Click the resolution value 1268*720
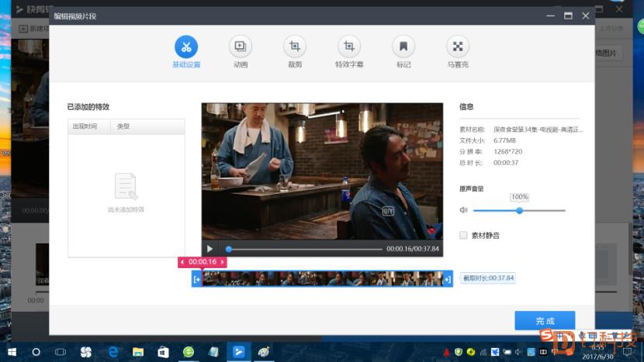The width and height of the screenshot is (644, 362). pos(507,151)
